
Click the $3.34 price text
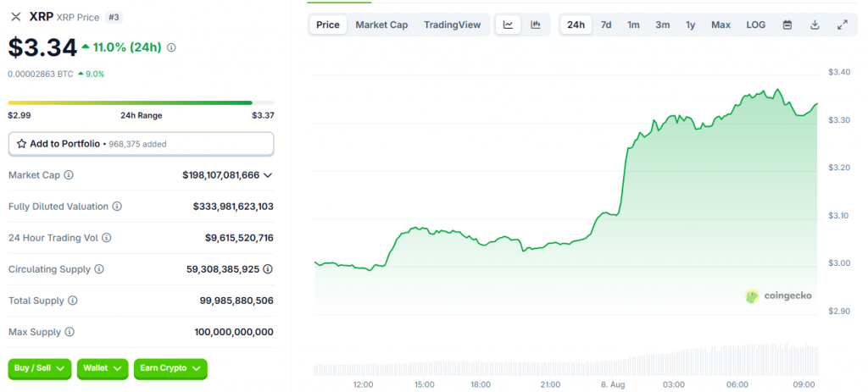click(x=42, y=48)
